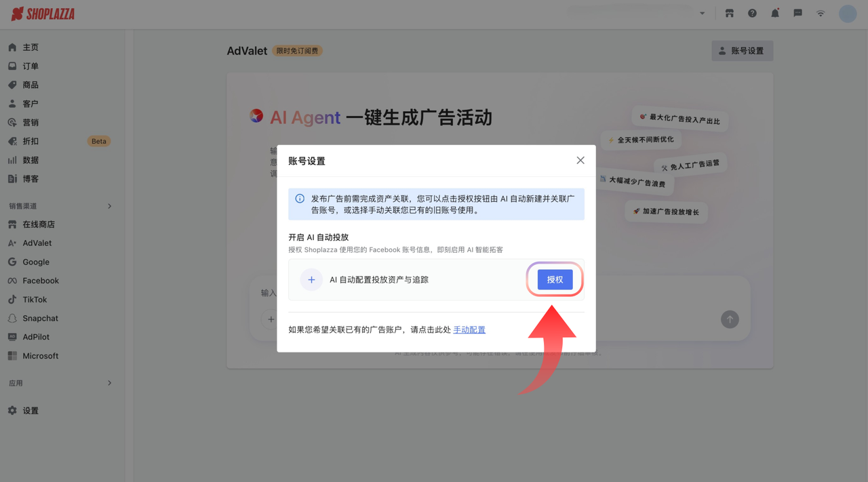Open the search dropdown arrow in the header

702,13
